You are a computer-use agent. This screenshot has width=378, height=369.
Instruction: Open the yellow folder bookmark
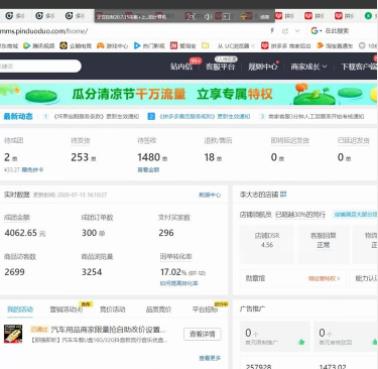(x=205, y=46)
